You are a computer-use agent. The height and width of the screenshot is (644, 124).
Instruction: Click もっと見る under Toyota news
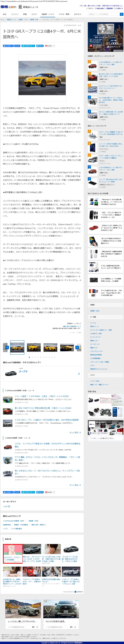pyautogui.click(x=75, y=432)
